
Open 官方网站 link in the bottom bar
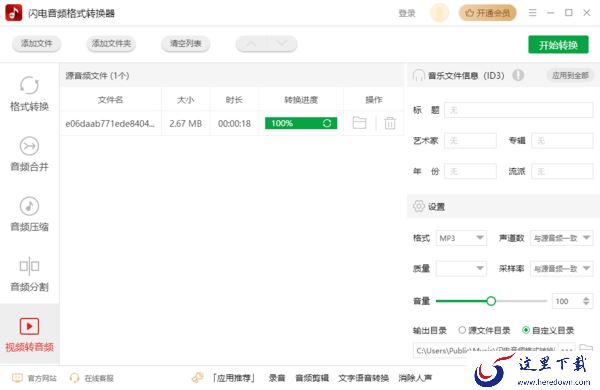42,379
